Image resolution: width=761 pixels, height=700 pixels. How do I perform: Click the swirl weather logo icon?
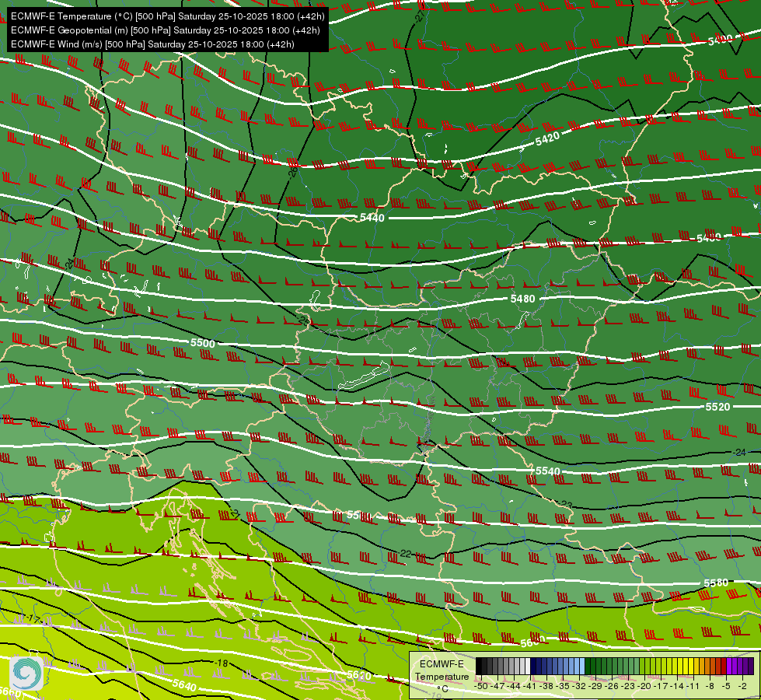click(26, 673)
